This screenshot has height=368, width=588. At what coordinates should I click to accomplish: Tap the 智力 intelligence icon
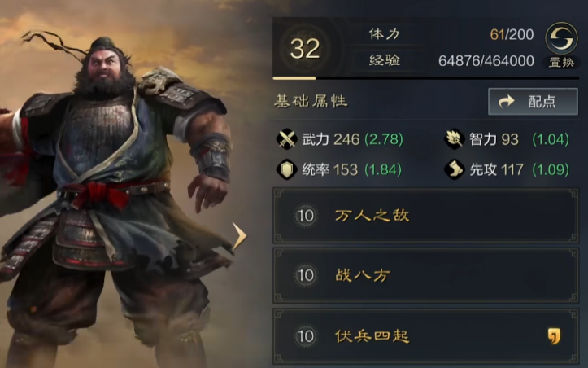pos(455,139)
